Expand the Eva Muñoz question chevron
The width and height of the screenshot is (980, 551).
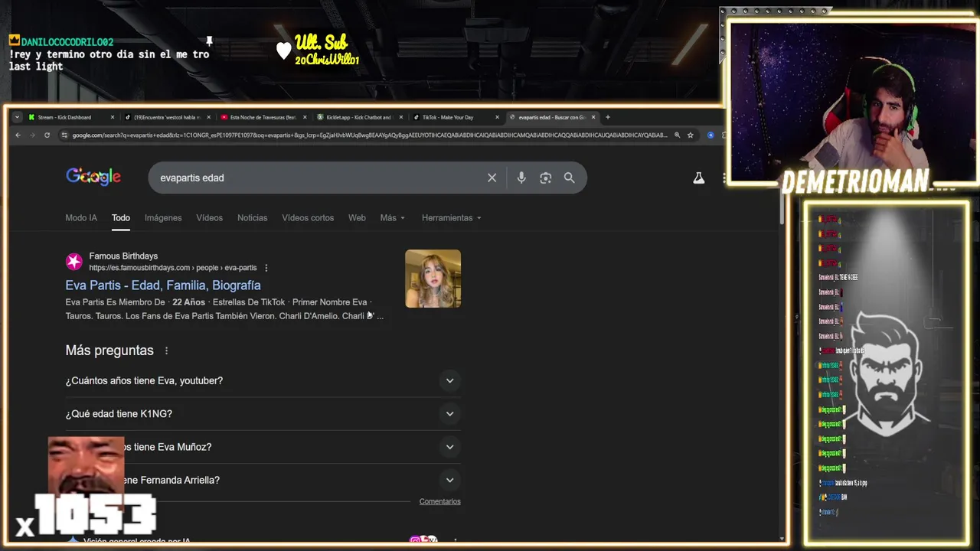pos(449,447)
